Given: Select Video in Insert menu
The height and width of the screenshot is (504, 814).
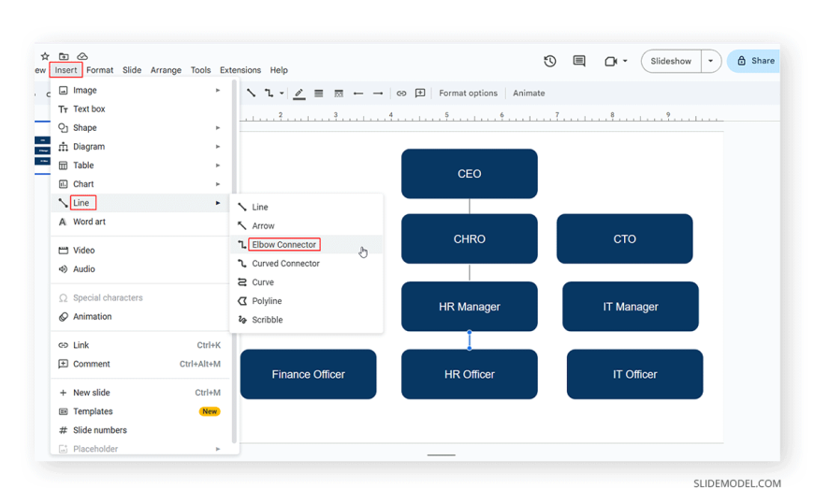Looking at the screenshot, I should click(x=140, y=251).
